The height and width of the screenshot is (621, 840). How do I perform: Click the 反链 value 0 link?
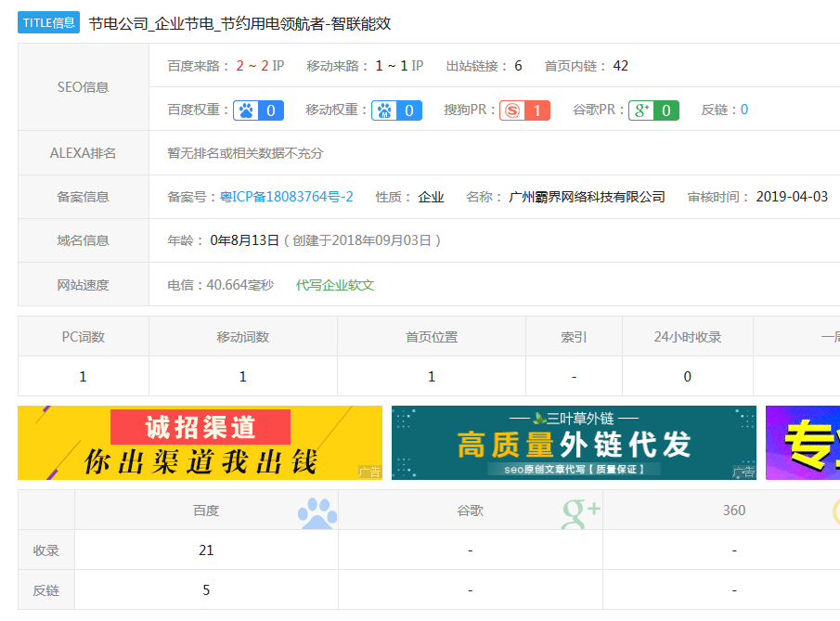pyautogui.click(x=744, y=110)
